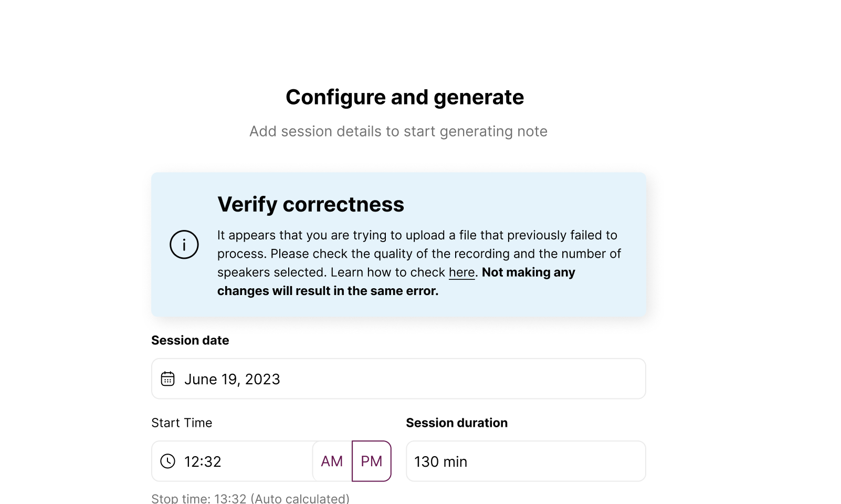
Task: Click the calendar icon in Session date
Action: [x=167, y=379]
